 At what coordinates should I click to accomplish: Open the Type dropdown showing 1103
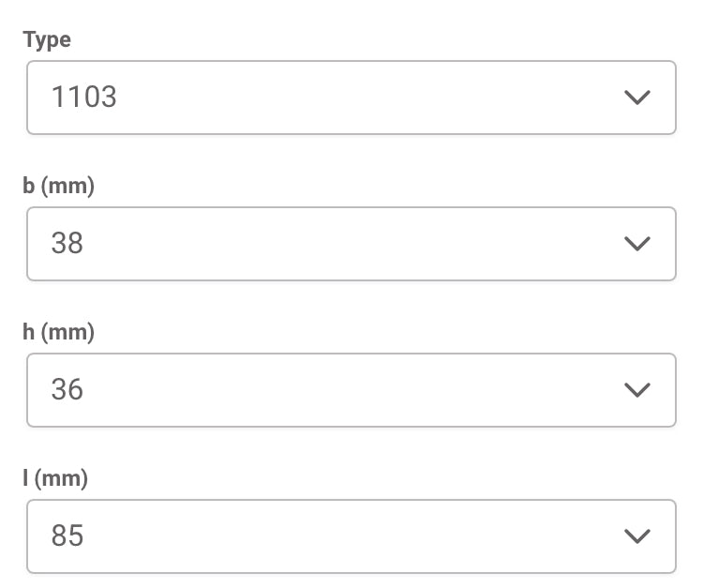point(351,98)
